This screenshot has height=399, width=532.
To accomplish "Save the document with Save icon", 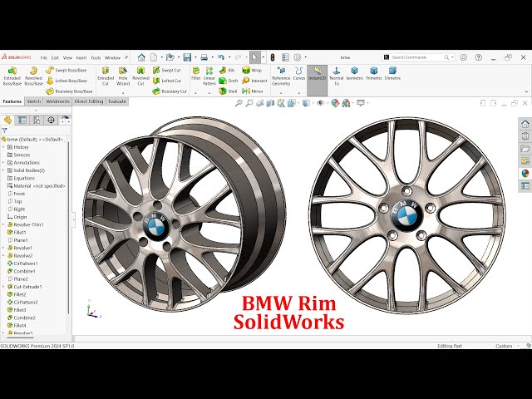I will tap(187, 57).
